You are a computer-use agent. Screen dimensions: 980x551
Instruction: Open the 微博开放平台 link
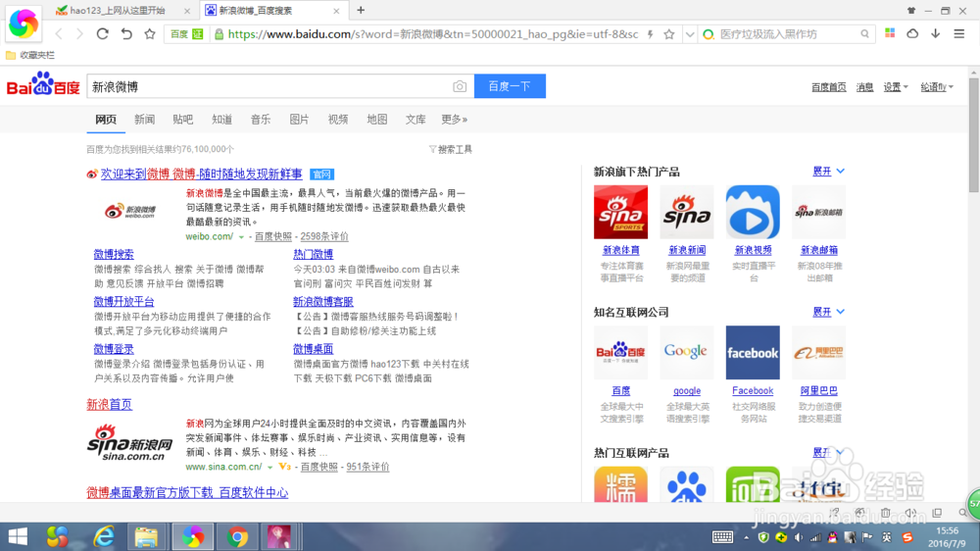123,301
